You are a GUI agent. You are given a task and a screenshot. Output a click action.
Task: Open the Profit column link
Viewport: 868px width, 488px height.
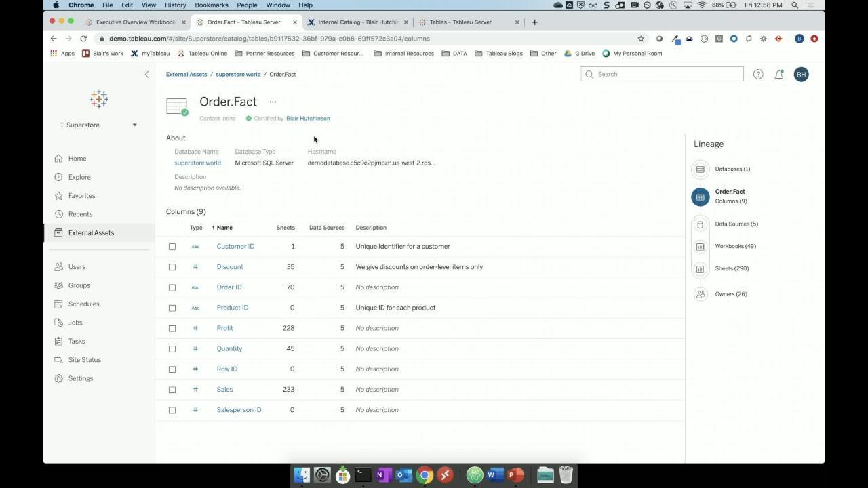(224, 329)
